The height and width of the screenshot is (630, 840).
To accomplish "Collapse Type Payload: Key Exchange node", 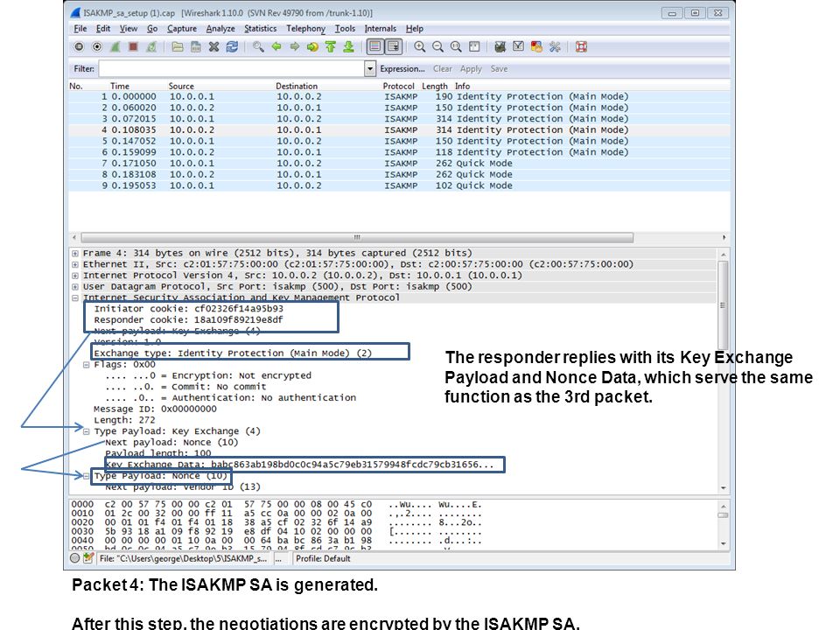I will pyautogui.click(x=87, y=431).
